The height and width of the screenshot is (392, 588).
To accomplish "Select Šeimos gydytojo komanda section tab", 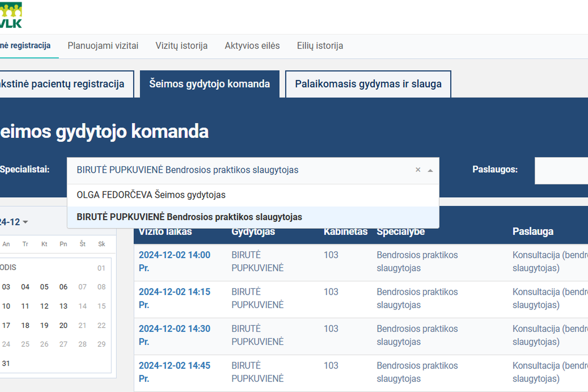I will (x=210, y=84).
